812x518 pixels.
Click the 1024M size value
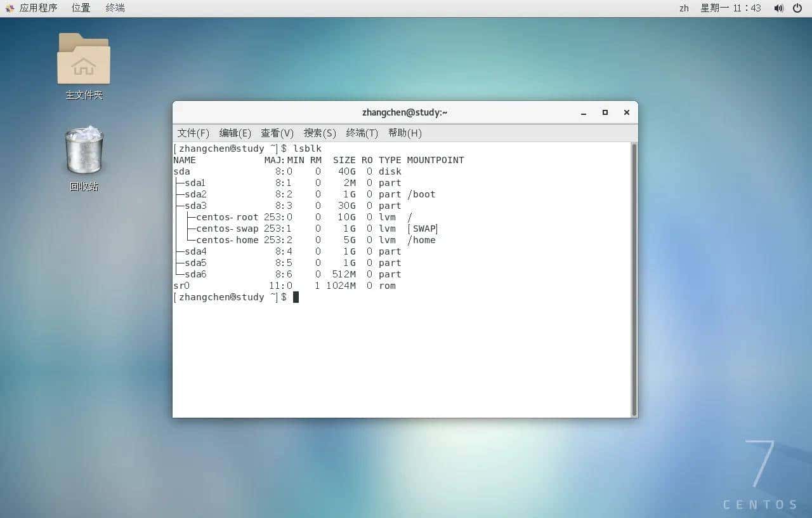pyautogui.click(x=341, y=286)
